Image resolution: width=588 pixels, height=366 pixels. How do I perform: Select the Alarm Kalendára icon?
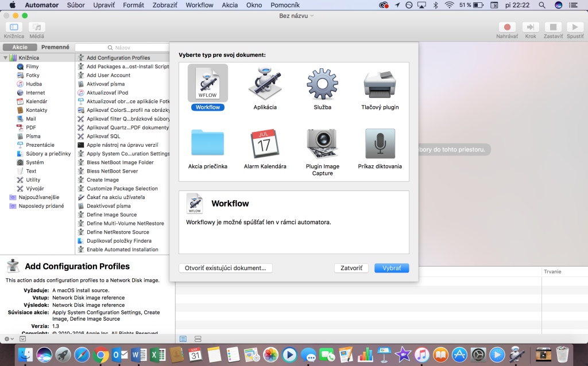[265, 143]
